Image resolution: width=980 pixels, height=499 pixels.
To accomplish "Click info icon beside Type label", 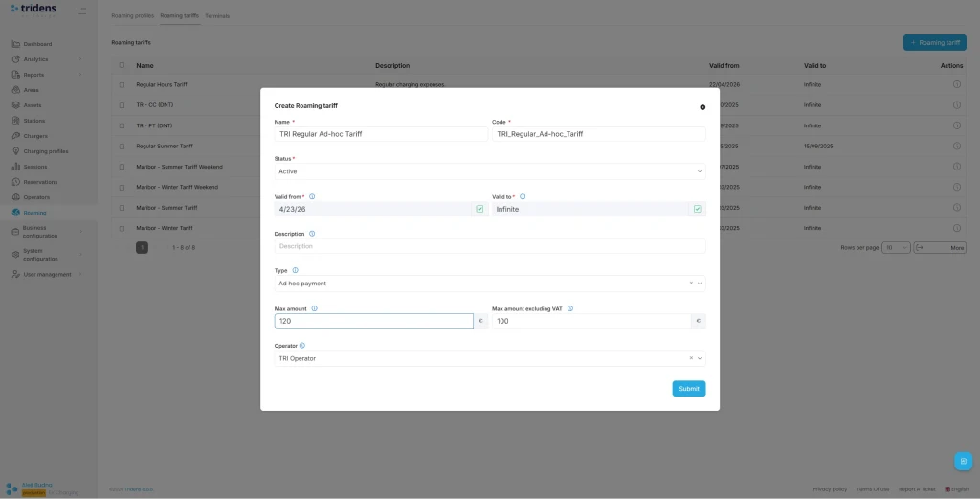I will pos(295,270).
